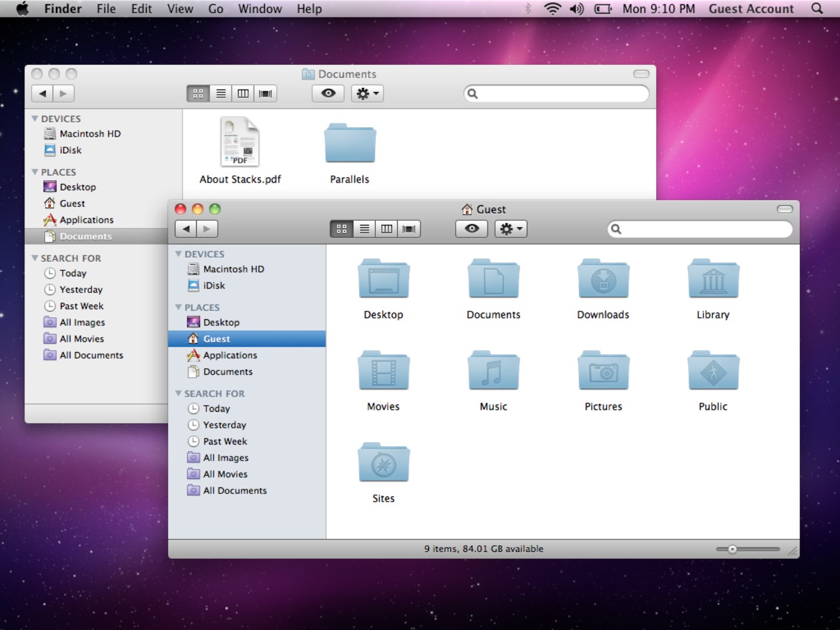Click the icon size slider in status bar
The height and width of the screenshot is (630, 840).
point(733,549)
